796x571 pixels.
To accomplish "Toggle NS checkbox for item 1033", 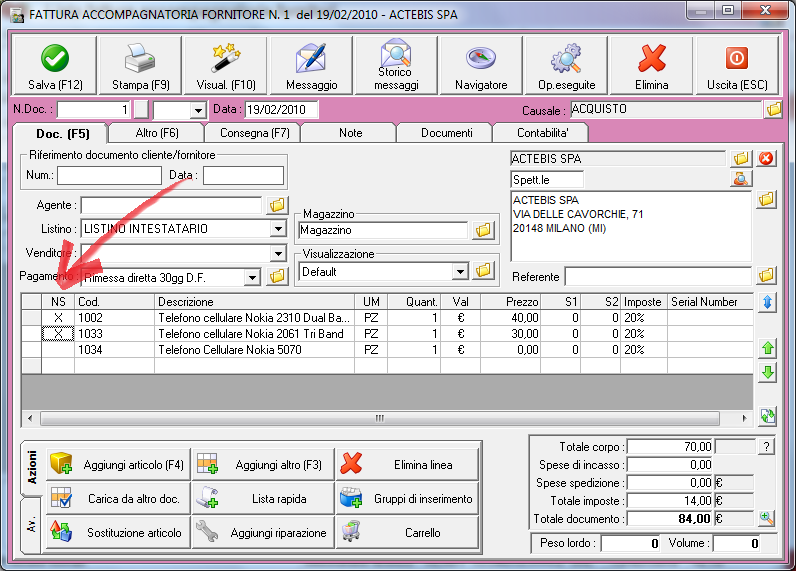I will pos(58,334).
